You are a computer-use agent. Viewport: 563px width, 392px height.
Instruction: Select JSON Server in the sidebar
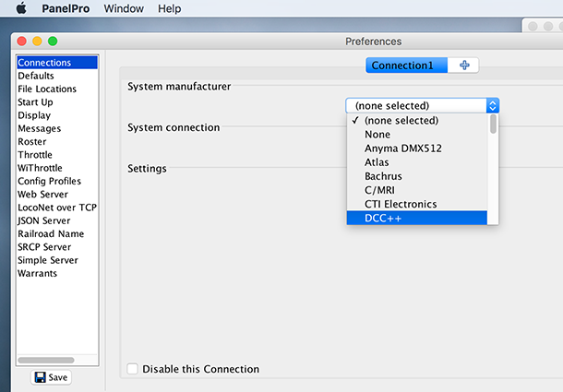tap(57, 220)
